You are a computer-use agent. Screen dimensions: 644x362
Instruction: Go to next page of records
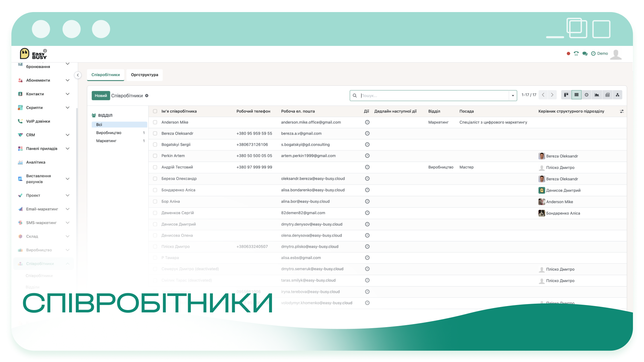[552, 95]
